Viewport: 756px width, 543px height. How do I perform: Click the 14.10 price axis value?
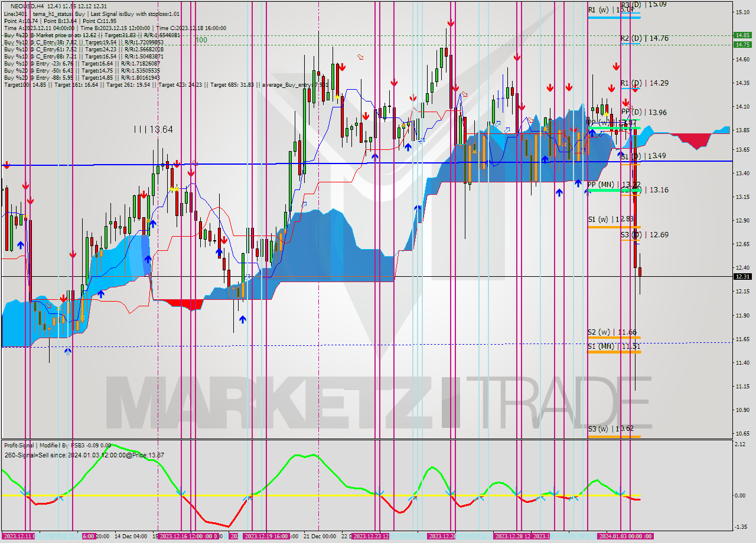[x=742, y=107]
